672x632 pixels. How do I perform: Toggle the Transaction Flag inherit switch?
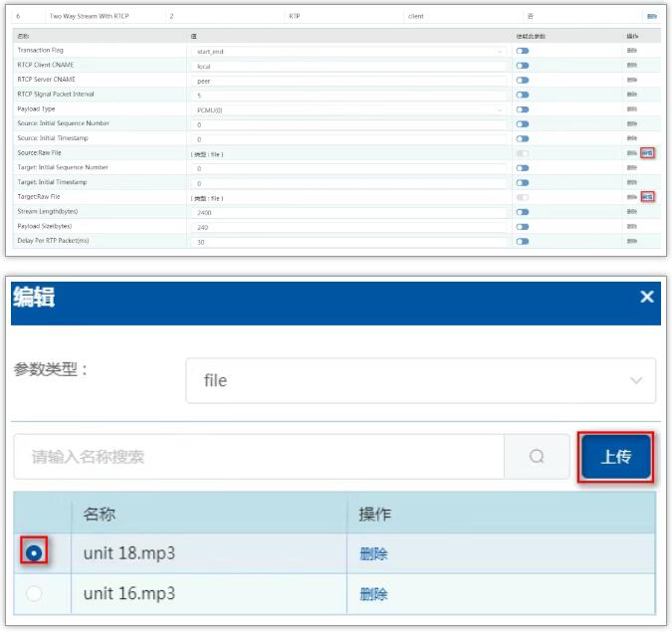[522, 50]
